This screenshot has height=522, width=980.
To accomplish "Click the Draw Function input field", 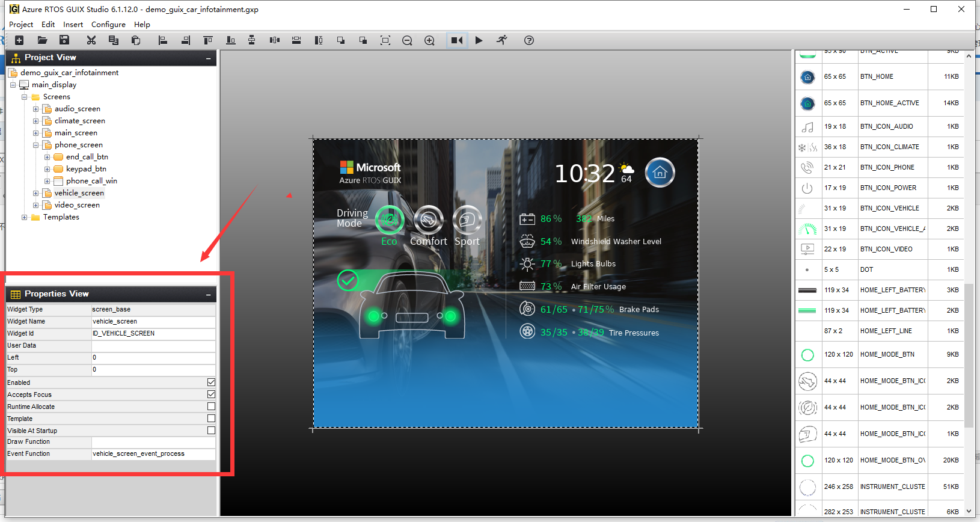I will [x=153, y=441].
